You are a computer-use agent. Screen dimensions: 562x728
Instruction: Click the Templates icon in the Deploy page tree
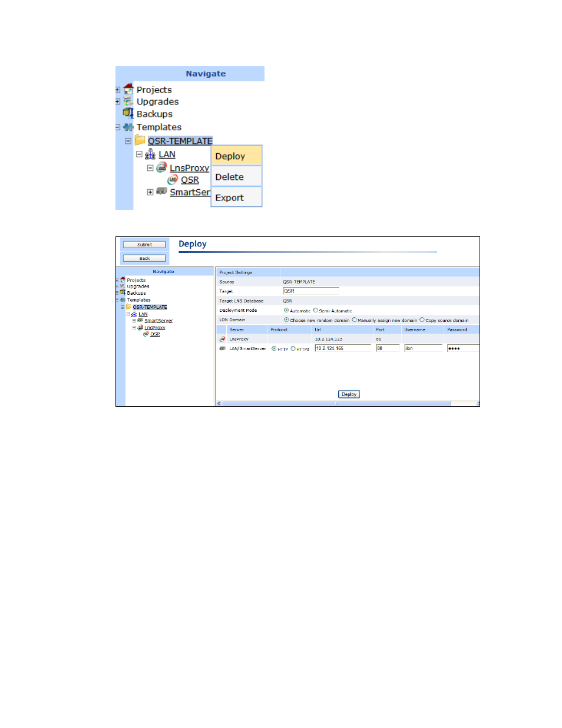click(123, 299)
